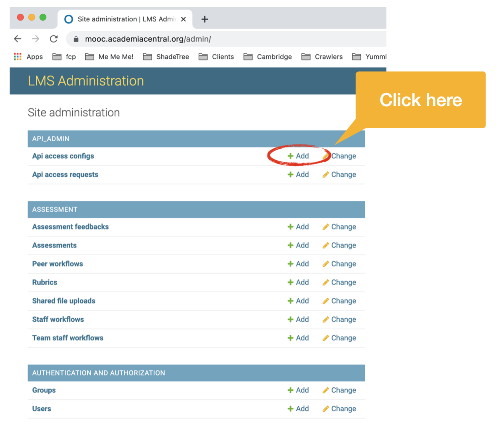504x439 pixels.
Task: Click the padlock icon in the address bar
Action: (x=76, y=39)
